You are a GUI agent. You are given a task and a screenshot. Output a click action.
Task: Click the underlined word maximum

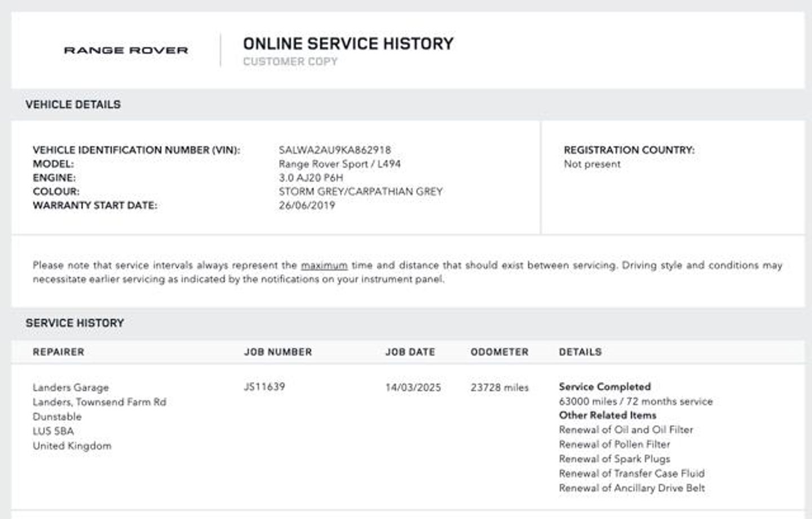324,265
